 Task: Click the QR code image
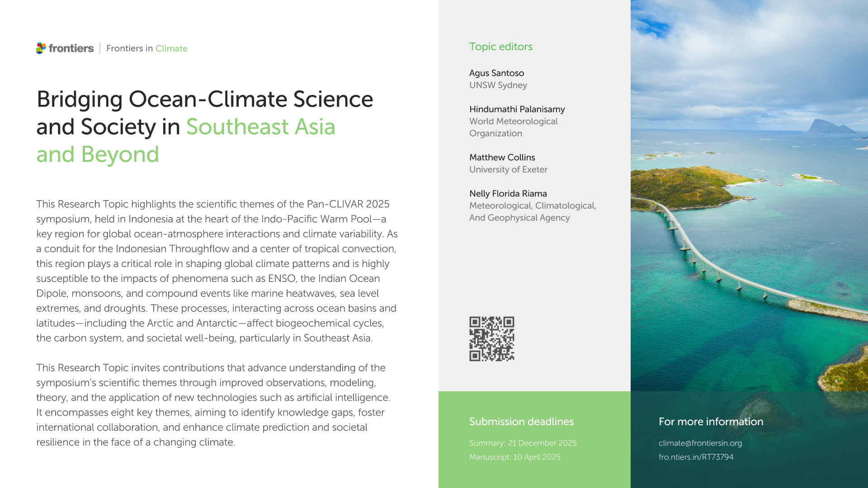pos(491,339)
